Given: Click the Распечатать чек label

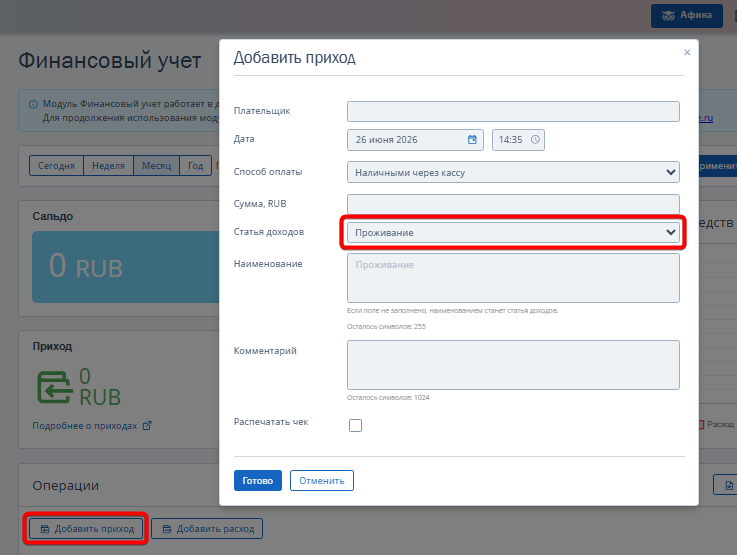Looking at the screenshot, I should (x=271, y=422).
